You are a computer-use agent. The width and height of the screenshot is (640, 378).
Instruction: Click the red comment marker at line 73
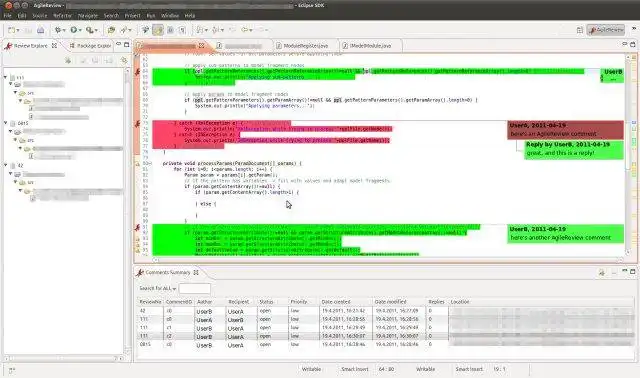137,124
